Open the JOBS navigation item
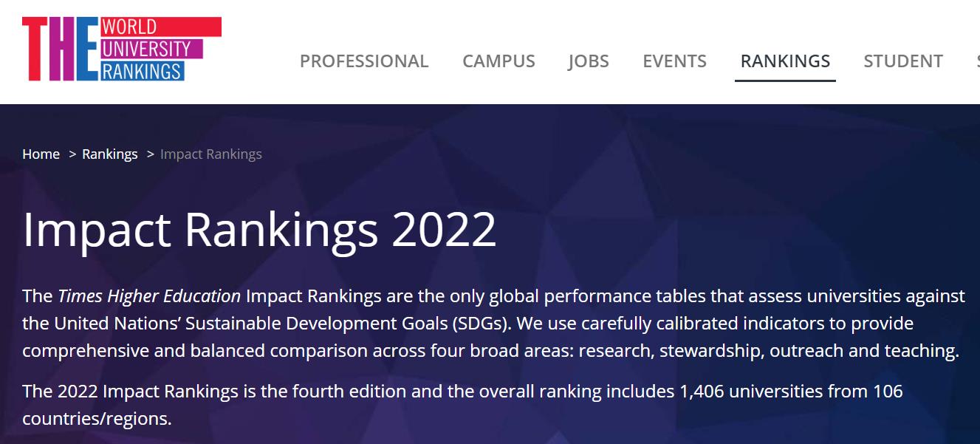The image size is (980, 444). point(589,61)
